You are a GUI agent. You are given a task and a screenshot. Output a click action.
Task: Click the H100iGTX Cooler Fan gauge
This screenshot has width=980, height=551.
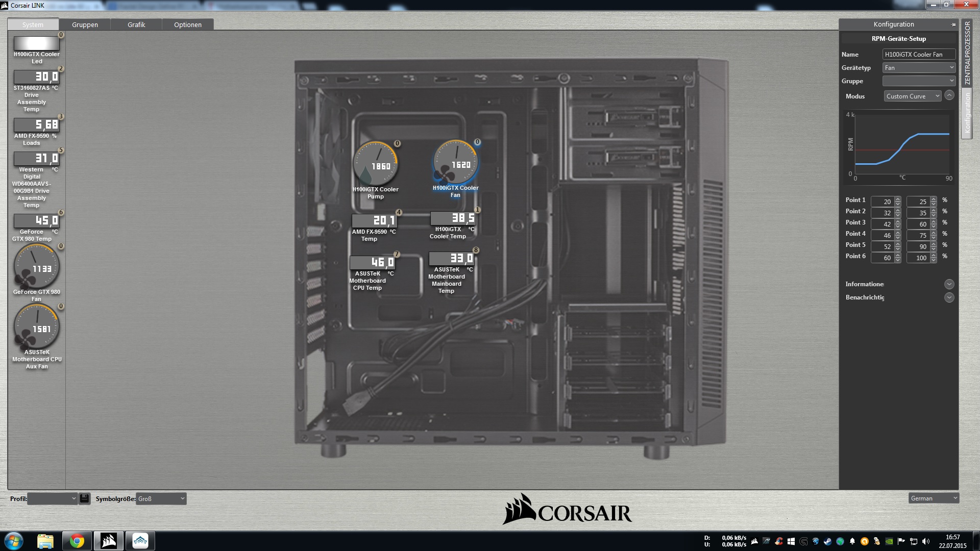(455, 162)
